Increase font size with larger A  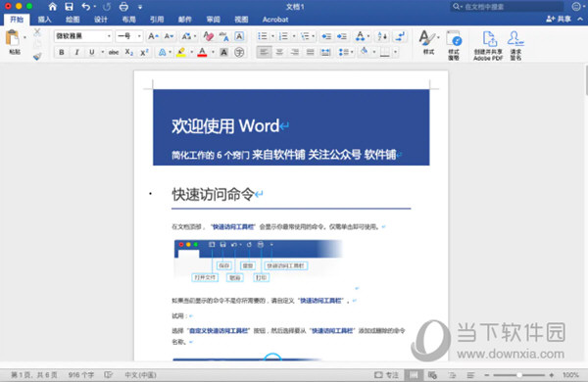click(153, 36)
